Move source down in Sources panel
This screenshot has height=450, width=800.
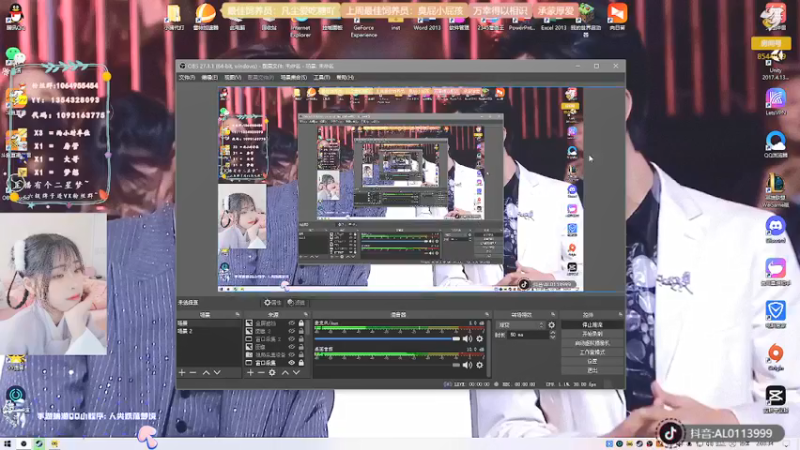click(x=296, y=373)
